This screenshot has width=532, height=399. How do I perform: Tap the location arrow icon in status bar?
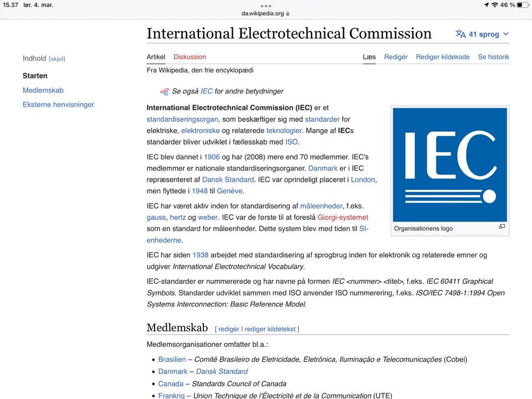point(487,5)
